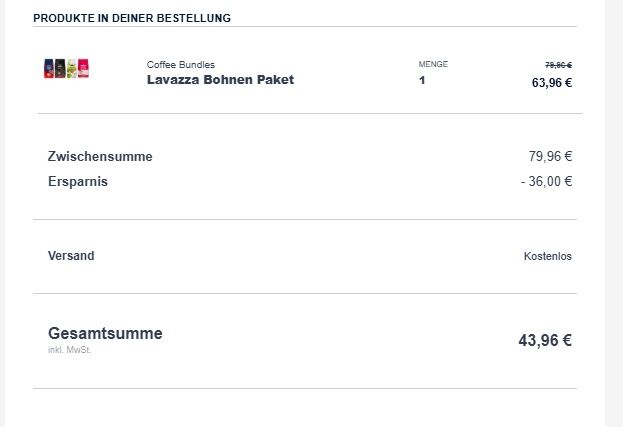Select the total amount 43,96 €

[545, 340]
